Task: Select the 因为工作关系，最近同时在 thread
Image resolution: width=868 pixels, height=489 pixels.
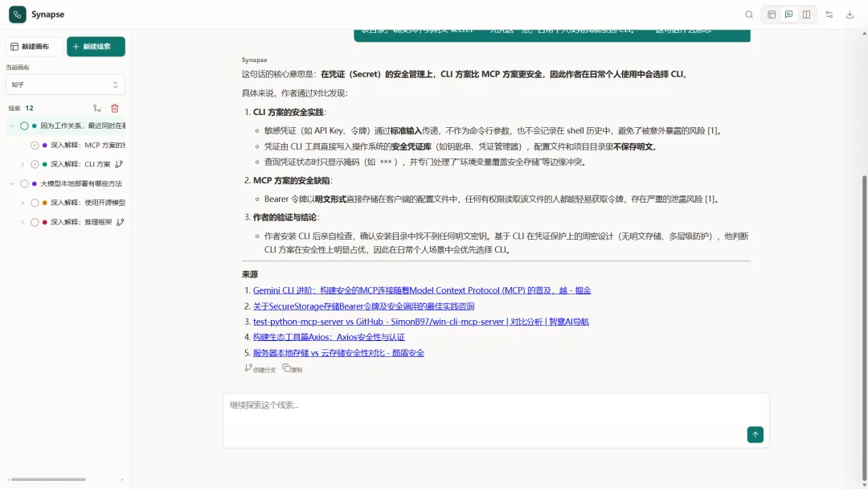Action: [83, 126]
